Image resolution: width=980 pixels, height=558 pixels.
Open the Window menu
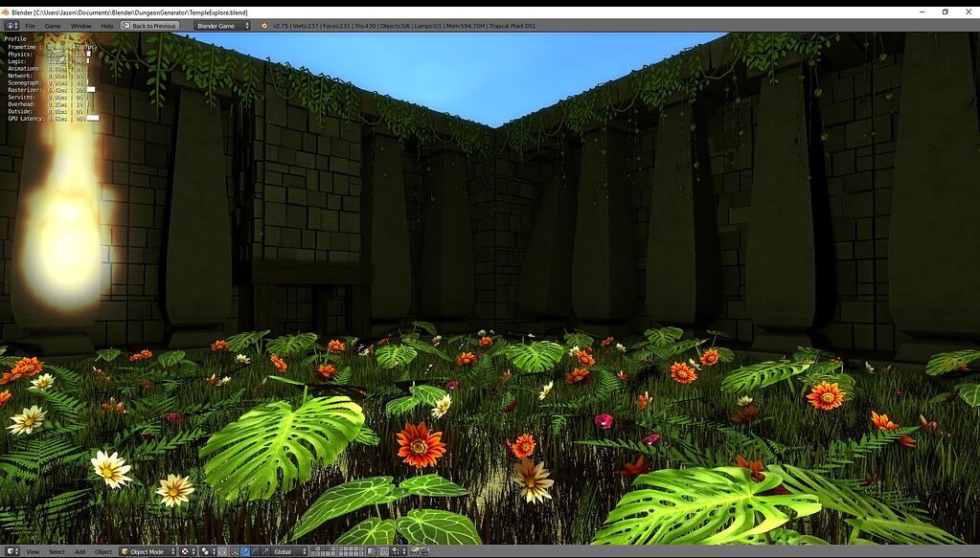point(80,26)
